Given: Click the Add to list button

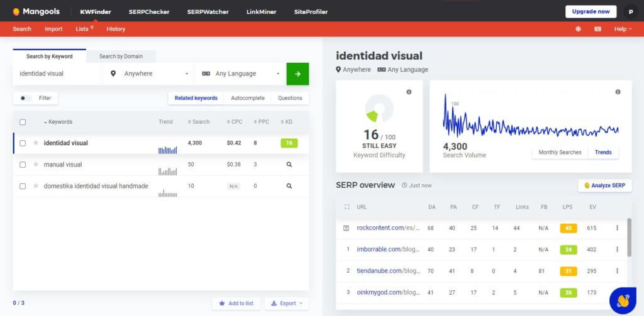Looking at the screenshot, I should (236, 303).
